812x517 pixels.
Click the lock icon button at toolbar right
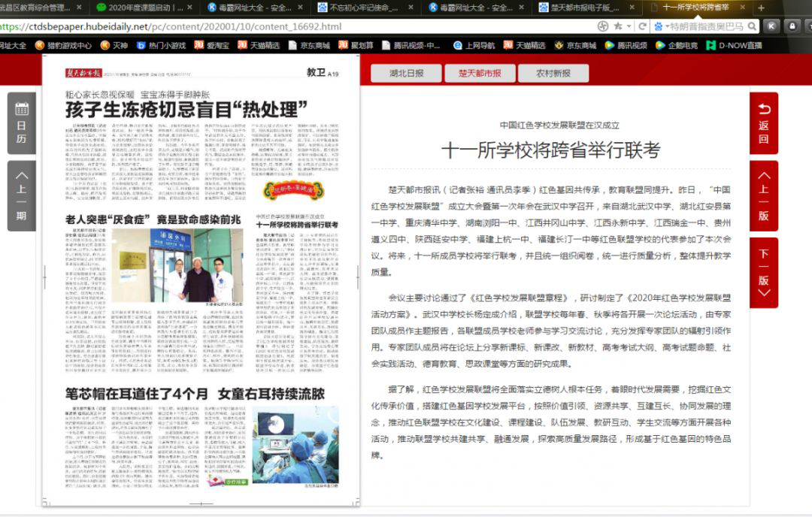tap(792, 26)
